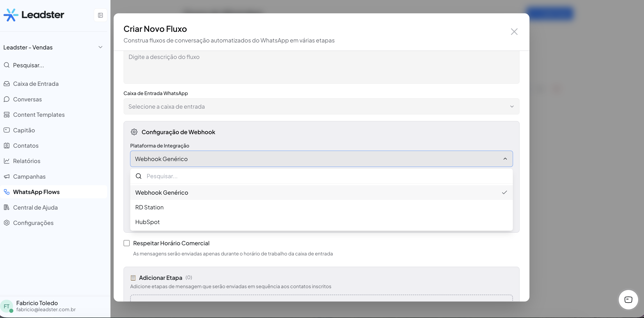Click the floating chat widget icon
644x318 pixels.
(x=628, y=299)
